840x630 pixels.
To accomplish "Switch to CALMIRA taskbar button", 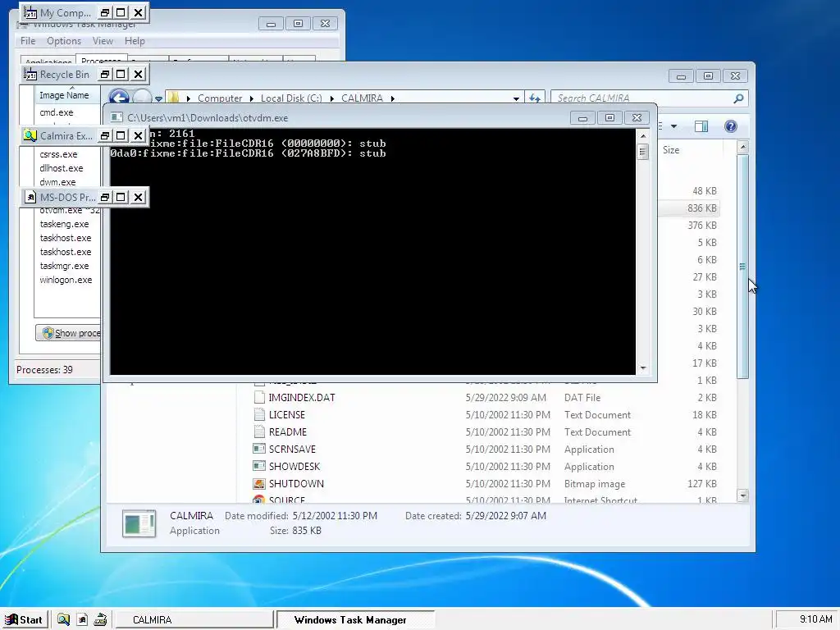I will (x=194, y=620).
